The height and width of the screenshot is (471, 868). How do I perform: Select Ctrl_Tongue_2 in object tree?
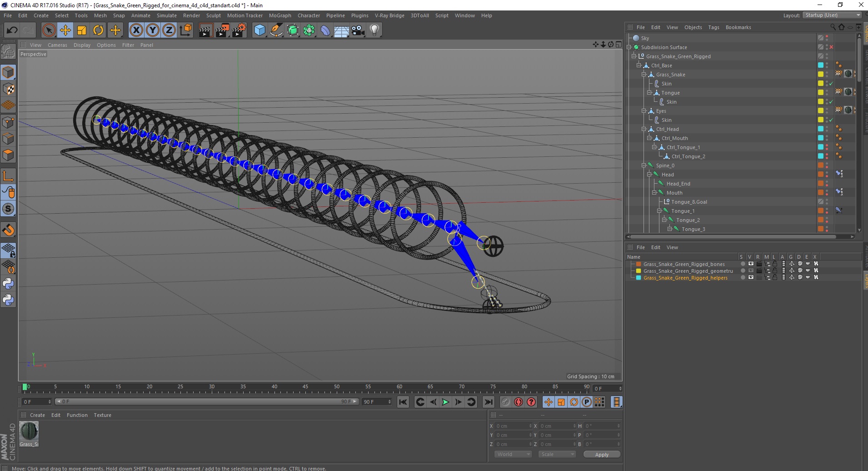(688, 156)
